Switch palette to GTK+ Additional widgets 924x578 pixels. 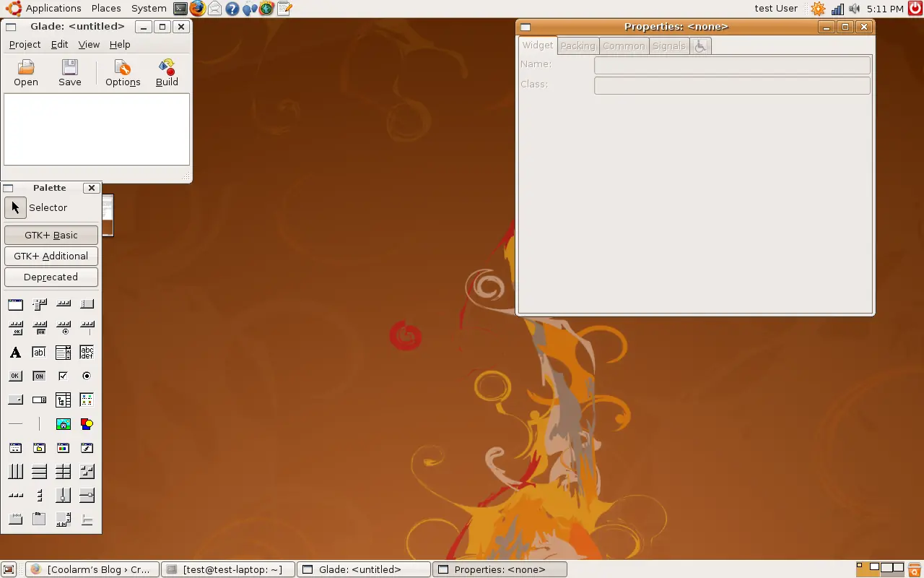click(51, 256)
